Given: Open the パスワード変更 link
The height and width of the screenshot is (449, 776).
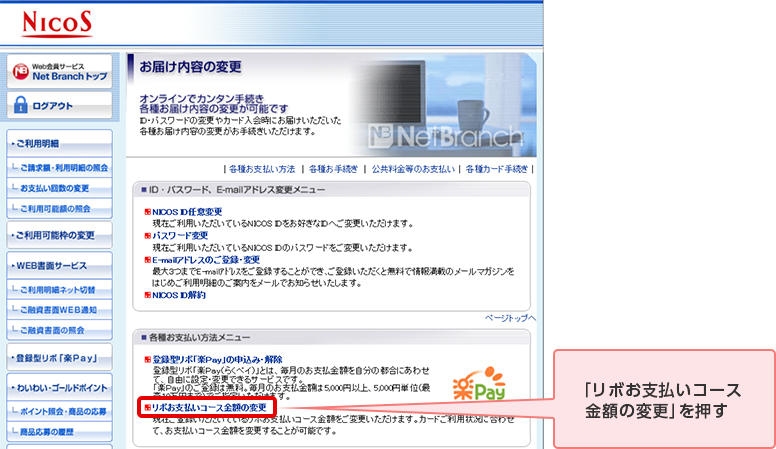Looking at the screenshot, I should (x=180, y=235).
